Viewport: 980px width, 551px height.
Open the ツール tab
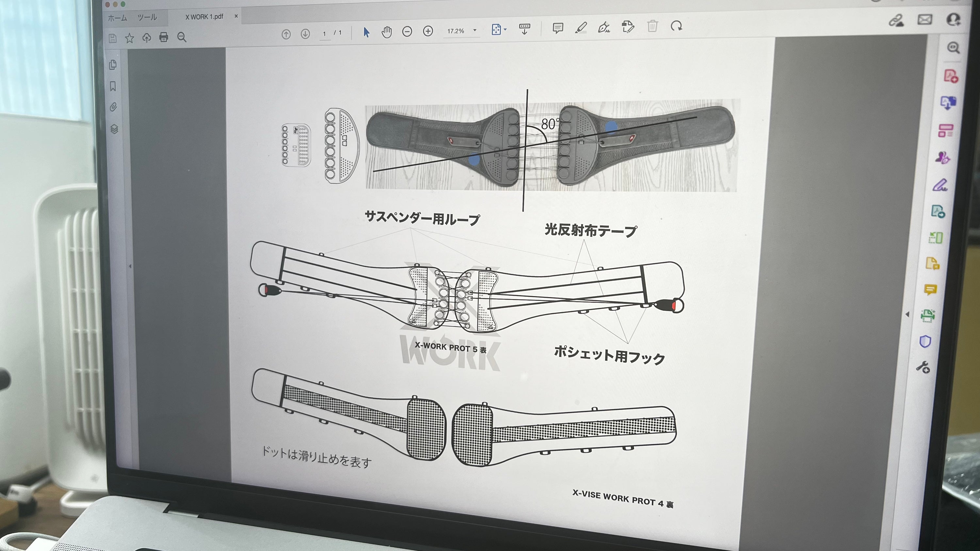click(147, 18)
